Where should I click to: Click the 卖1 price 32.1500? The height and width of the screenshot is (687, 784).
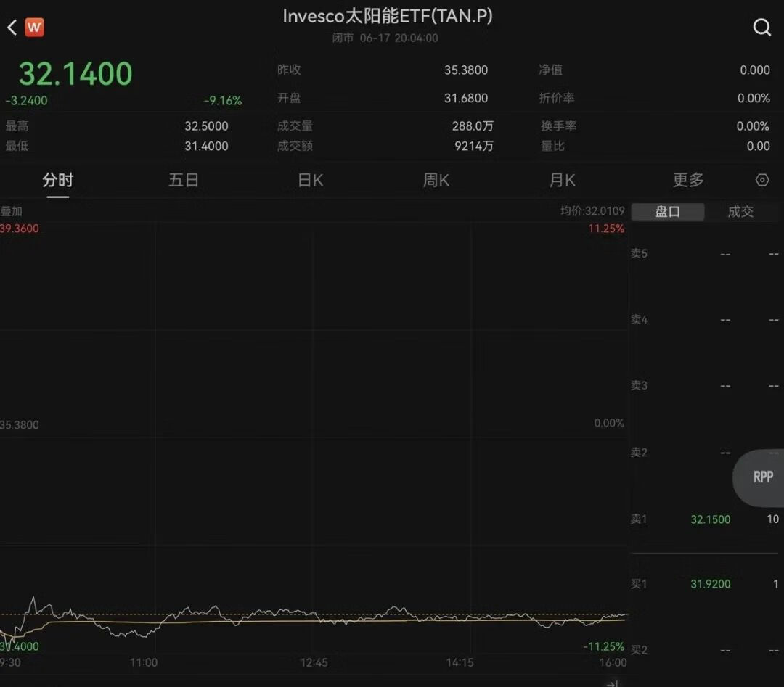(x=711, y=519)
